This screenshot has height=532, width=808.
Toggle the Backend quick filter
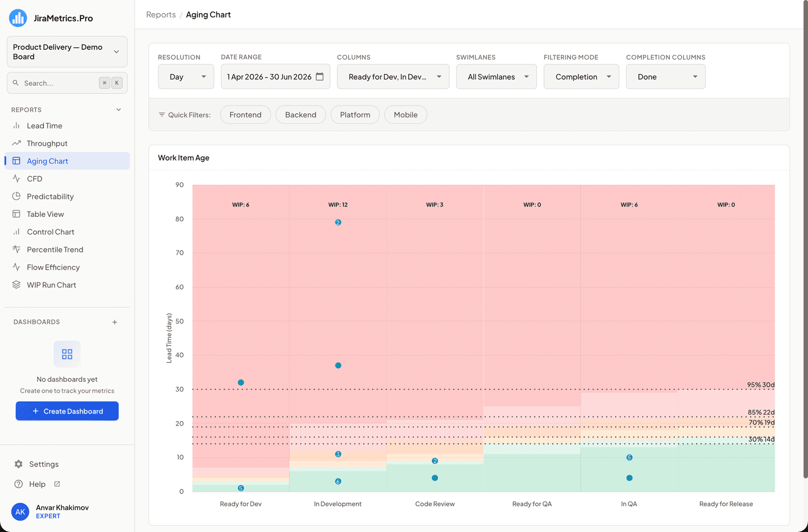pyautogui.click(x=301, y=115)
